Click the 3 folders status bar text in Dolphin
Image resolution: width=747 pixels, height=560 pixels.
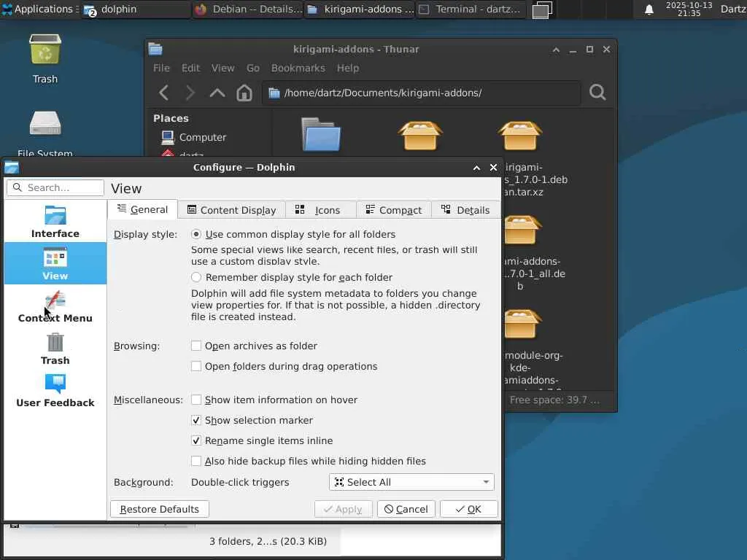click(268, 542)
